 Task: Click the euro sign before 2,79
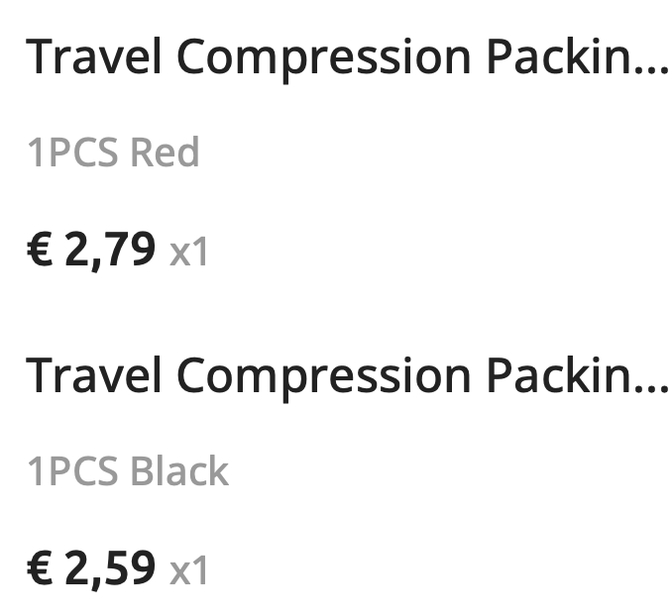(40, 252)
